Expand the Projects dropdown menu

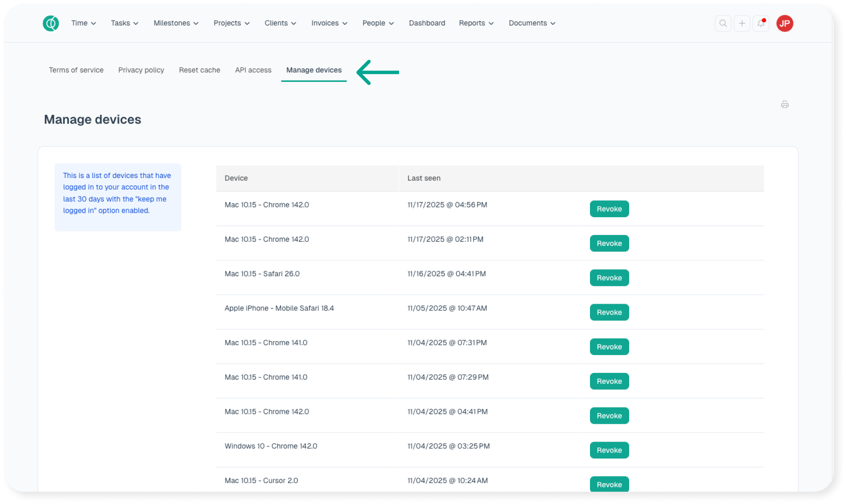click(231, 23)
